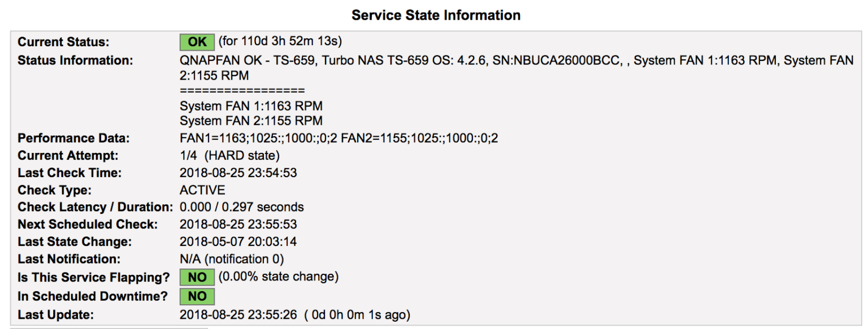The width and height of the screenshot is (868, 329).
Task: Click the ACTIVE check type value
Action: (202, 190)
